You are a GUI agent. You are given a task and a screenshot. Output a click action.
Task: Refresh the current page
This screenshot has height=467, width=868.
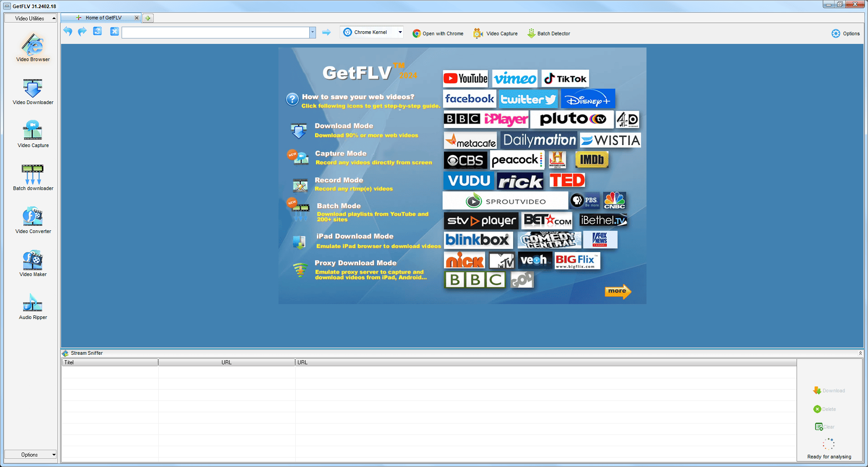pyautogui.click(x=97, y=32)
